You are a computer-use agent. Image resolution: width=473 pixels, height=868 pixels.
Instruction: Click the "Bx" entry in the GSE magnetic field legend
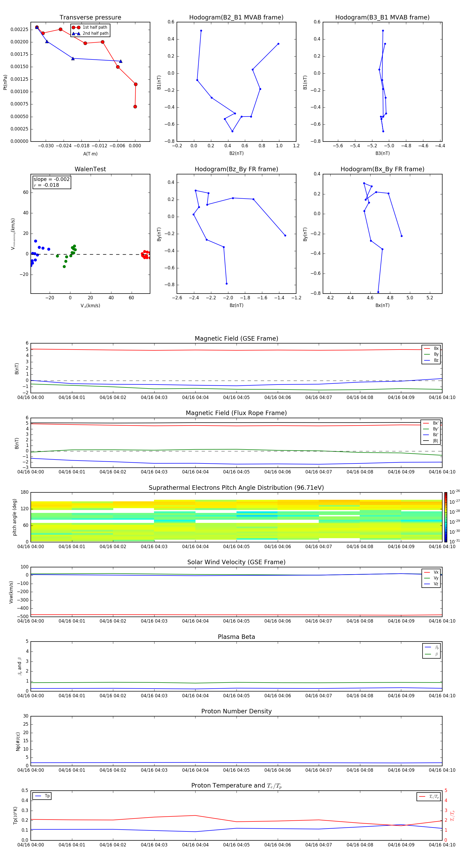pos(431,349)
